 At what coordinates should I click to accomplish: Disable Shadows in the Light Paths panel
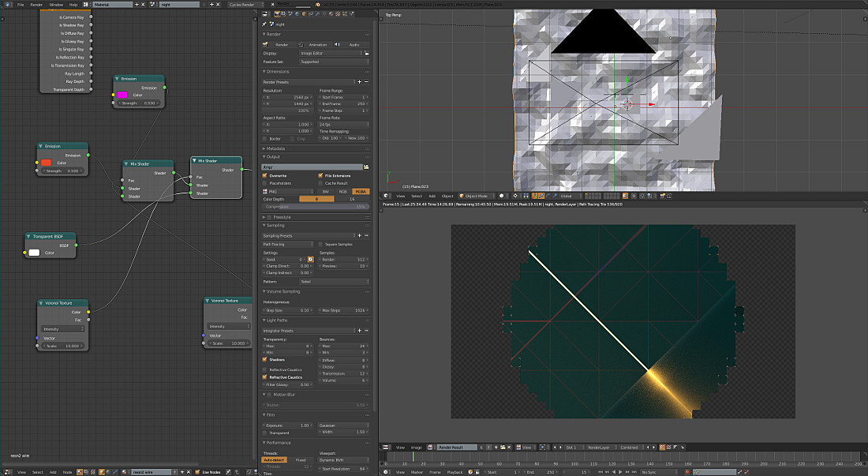tap(264, 360)
